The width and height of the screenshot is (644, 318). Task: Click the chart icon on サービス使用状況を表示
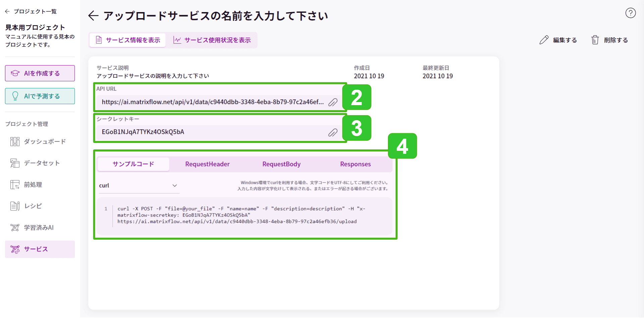coord(177,40)
